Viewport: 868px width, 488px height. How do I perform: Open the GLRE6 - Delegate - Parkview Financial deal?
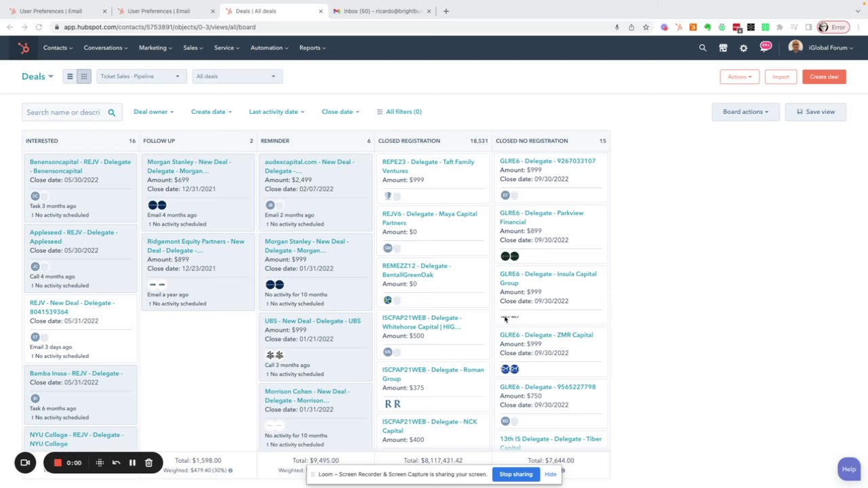[x=542, y=218]
